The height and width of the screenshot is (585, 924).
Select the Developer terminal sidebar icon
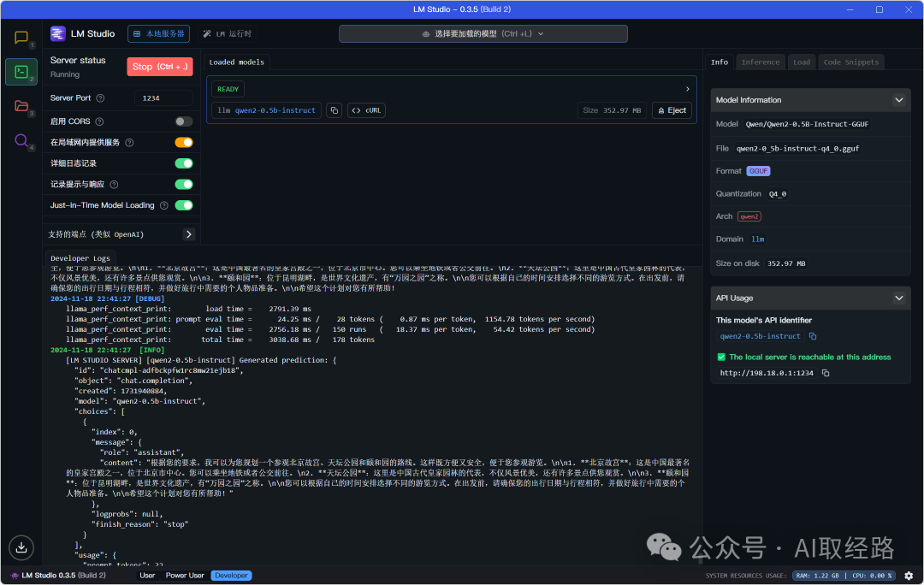(x=21, y=72)
